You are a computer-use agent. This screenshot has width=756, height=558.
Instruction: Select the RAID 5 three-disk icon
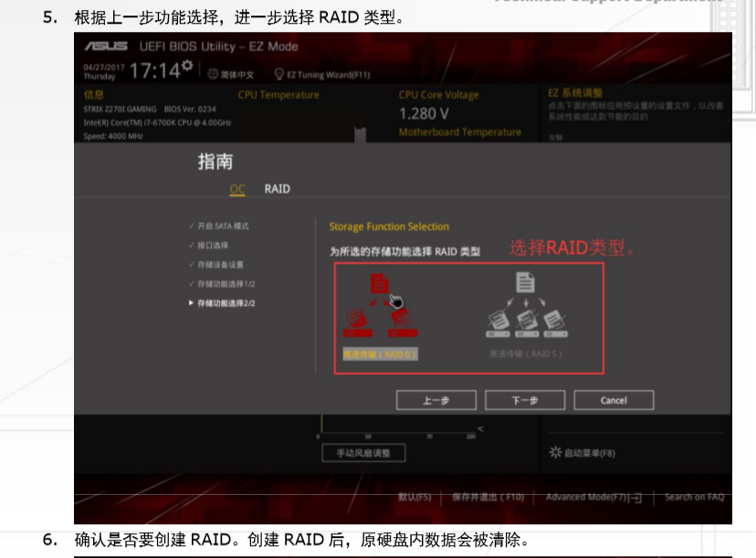coord(527,305)
